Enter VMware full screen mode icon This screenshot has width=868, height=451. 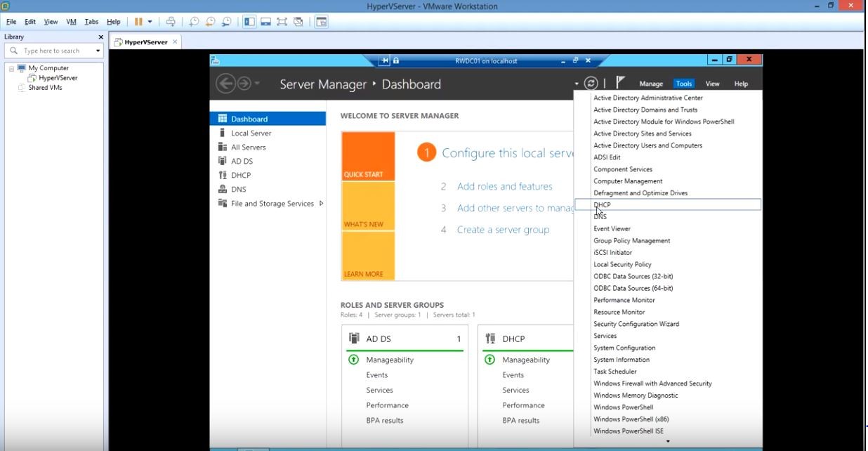282,22
